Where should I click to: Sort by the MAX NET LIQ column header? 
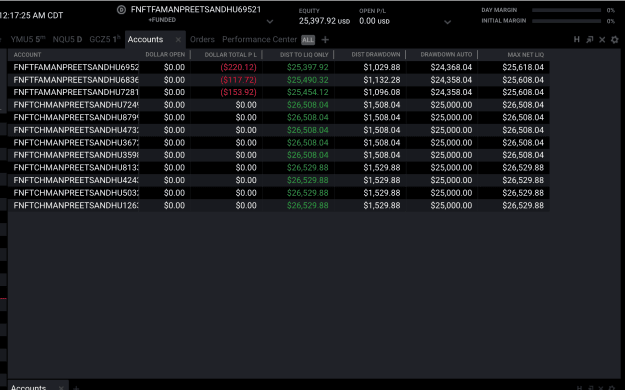point(525,55)
